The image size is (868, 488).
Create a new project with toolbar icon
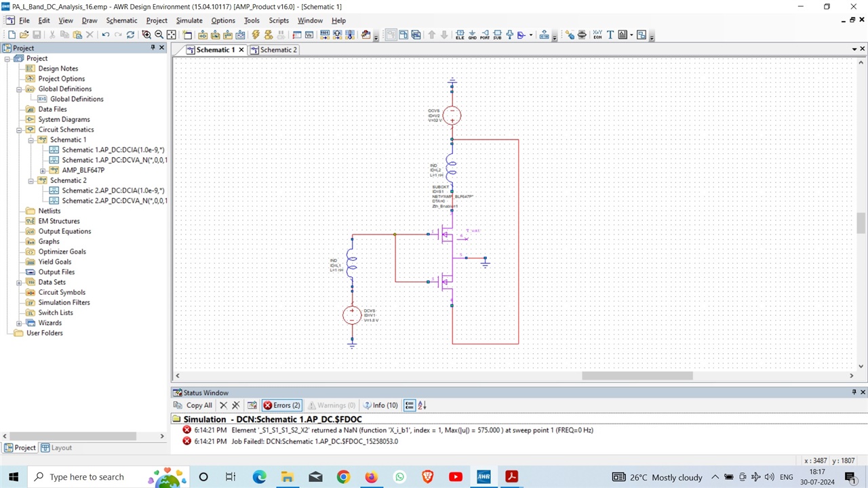12,35
